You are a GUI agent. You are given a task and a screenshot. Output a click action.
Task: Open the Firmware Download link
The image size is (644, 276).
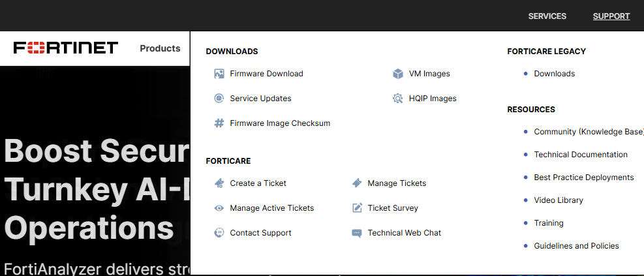click(267, 74)
